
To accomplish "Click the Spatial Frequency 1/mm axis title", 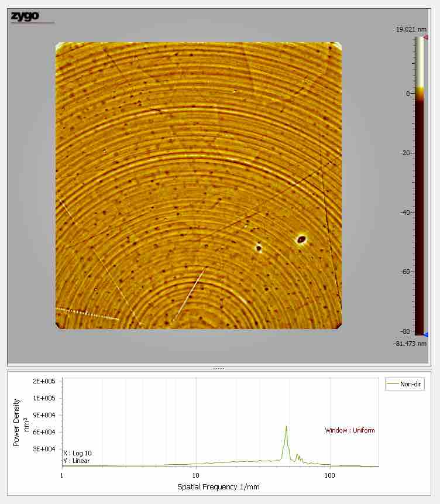I will click(218, 487).
